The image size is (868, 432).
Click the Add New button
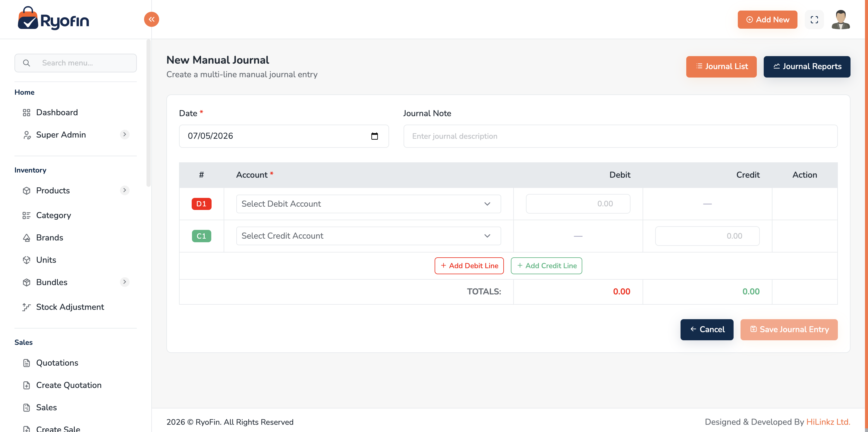coord(767,20)
